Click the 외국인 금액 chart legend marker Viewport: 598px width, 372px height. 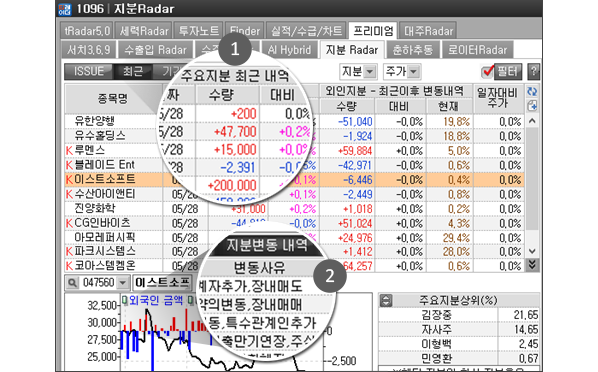click(125, 301)
